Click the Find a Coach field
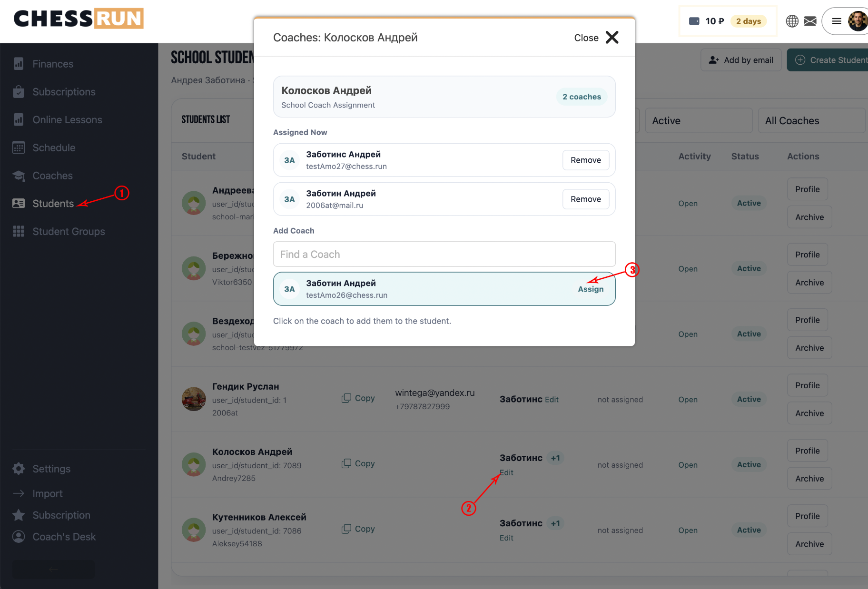Image resolution: width=868 pixels, height=589 pixels. (x=444, y=254)
